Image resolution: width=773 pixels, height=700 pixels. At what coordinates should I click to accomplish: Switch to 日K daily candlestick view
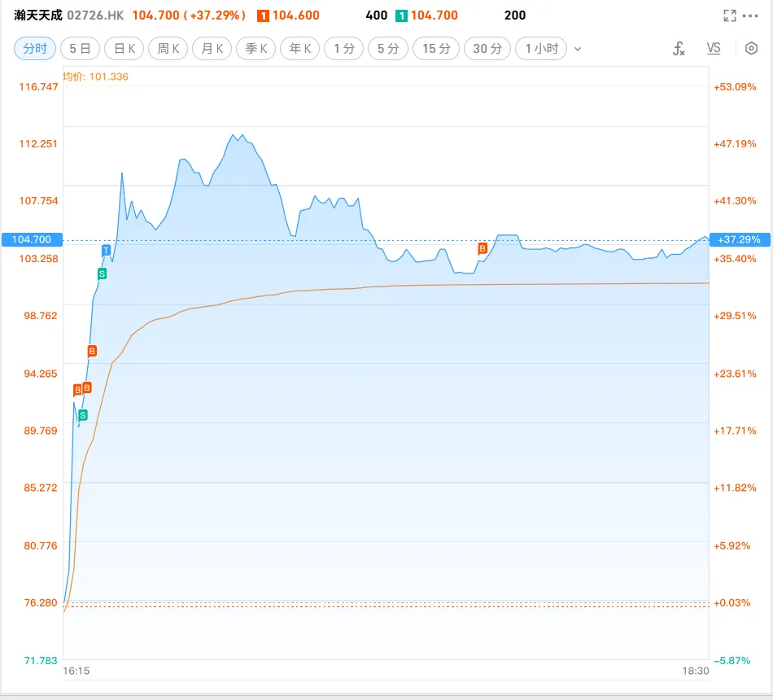click(x=124, y=49)
